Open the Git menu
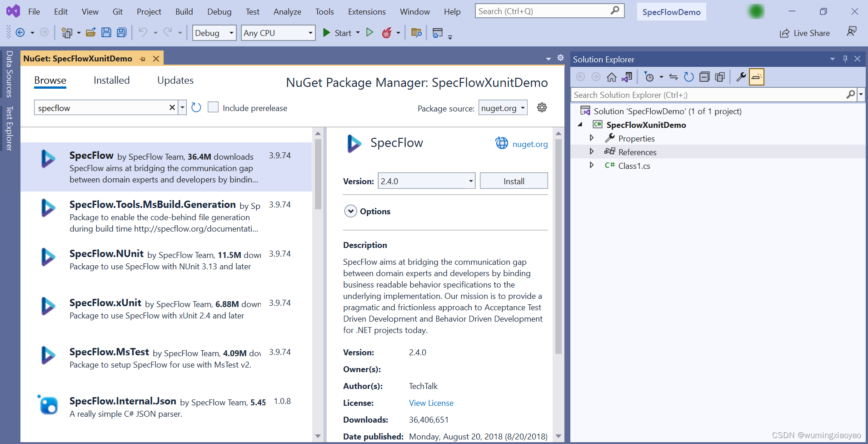 pyautogui.click(x=118, y=12)
